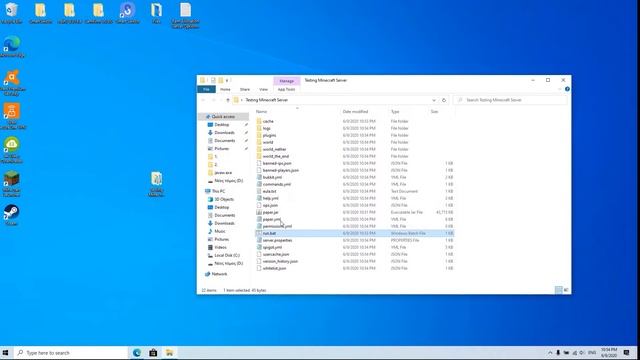Sort files by Size column

(441, 111)
